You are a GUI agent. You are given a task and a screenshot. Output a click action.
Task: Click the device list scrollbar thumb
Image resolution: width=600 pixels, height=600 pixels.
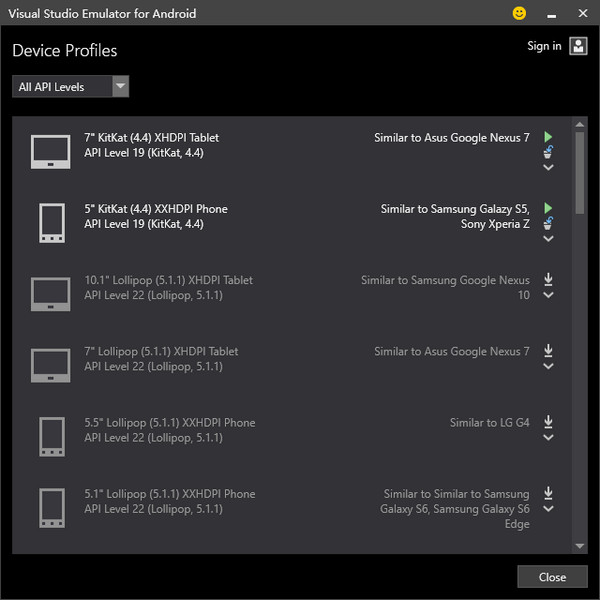(580, 165)
